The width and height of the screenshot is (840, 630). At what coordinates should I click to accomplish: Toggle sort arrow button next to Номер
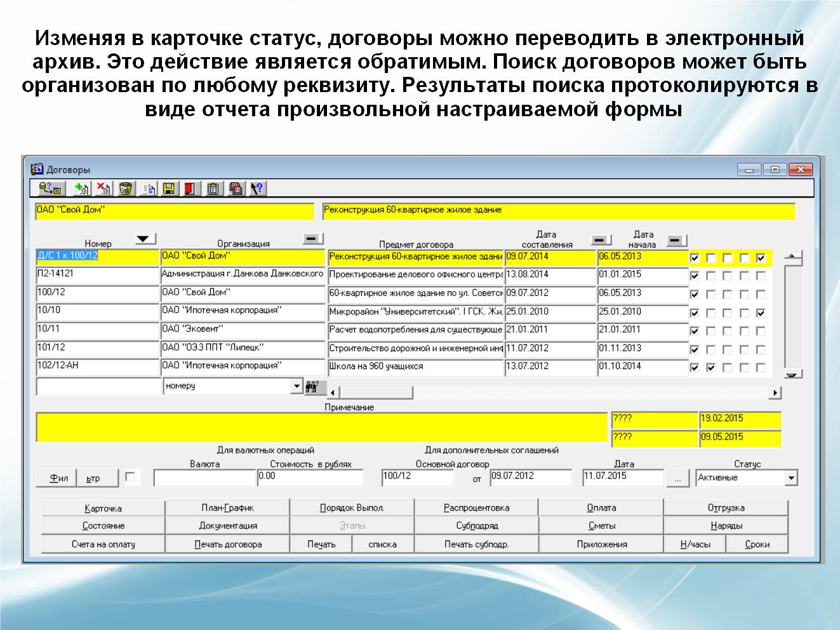pos(145,239)
